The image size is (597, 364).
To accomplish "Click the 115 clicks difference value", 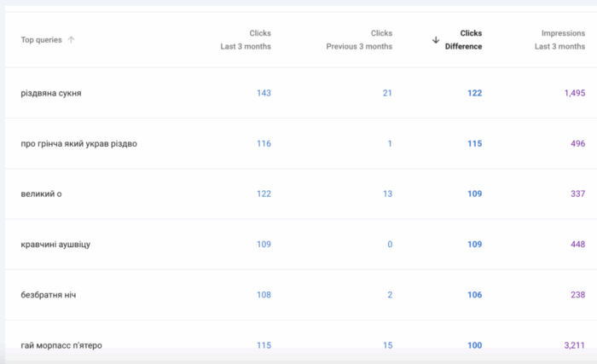I will tap(474, 143).
